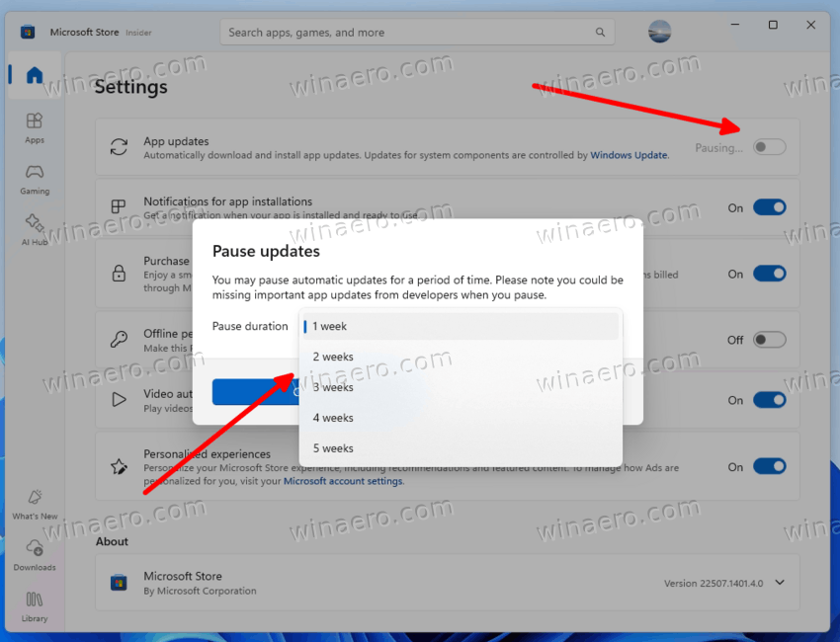Viewport: 840px width, 642px height.
Task: Open the Apps section
Action: (35, 128)
